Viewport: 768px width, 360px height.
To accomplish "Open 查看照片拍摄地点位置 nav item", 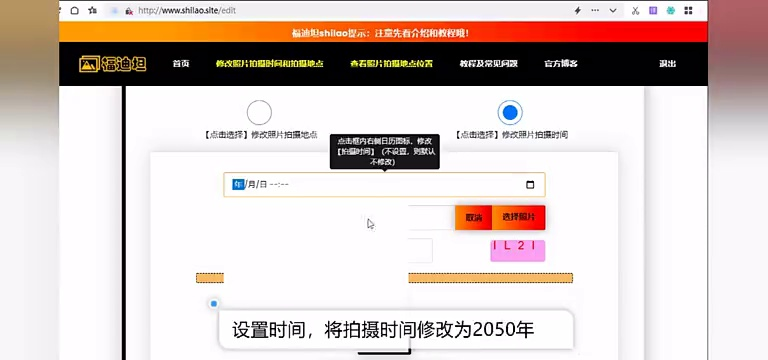I will coord(391,64).
